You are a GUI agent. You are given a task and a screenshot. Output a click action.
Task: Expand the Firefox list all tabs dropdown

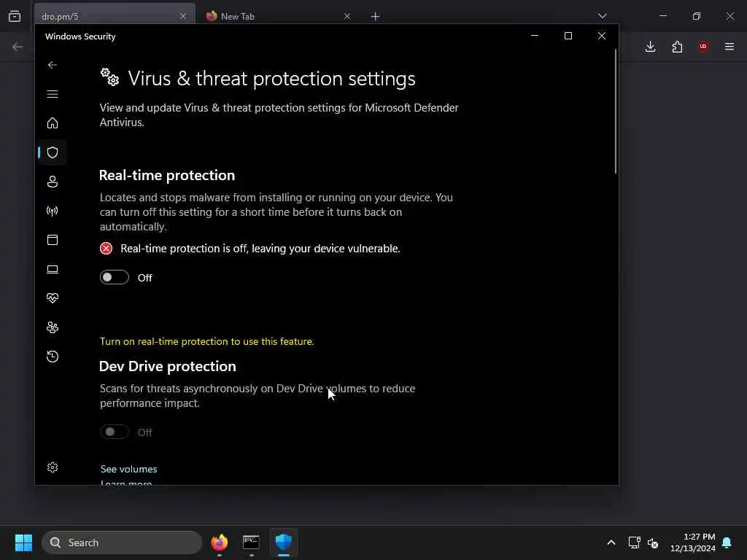(x=602, y=16)
